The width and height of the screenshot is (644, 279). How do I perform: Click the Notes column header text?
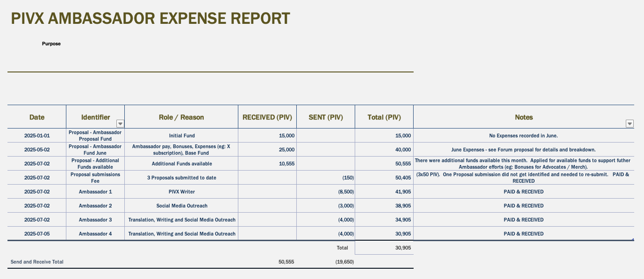point(524,117)
